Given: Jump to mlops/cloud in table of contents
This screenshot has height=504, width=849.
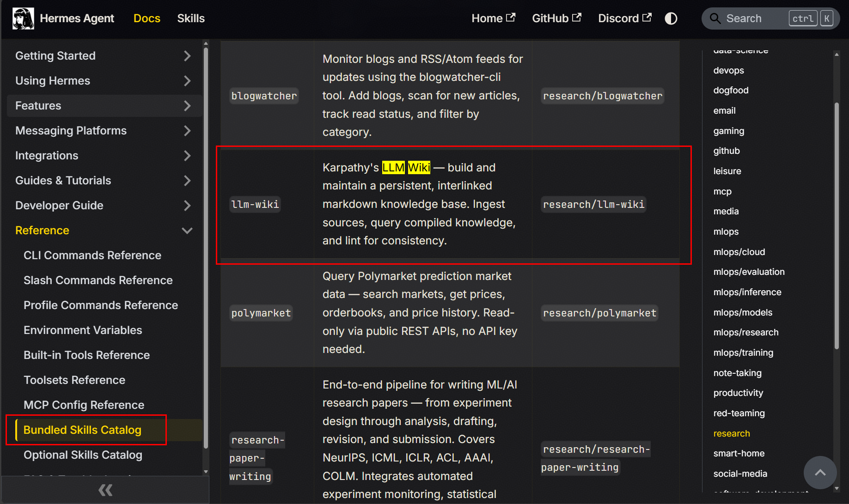Looking at the screenshot, I should (x=739, y=252).
